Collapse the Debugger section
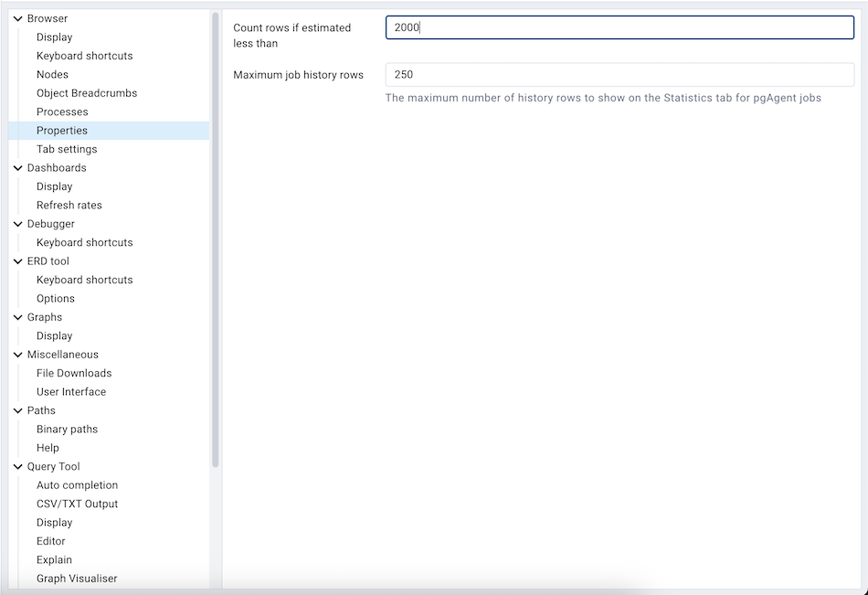Viewport: 868px width, 595px height. tap(16, 223)
